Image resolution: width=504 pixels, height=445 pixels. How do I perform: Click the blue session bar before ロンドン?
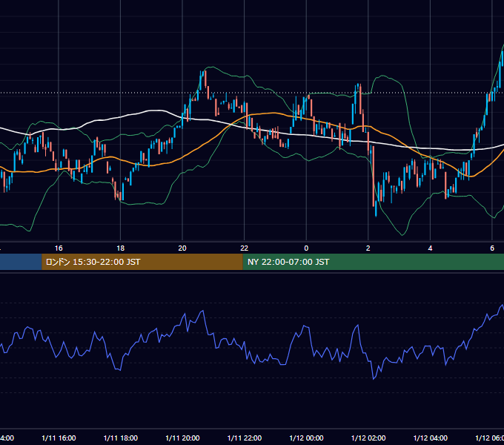pos(21,262)
